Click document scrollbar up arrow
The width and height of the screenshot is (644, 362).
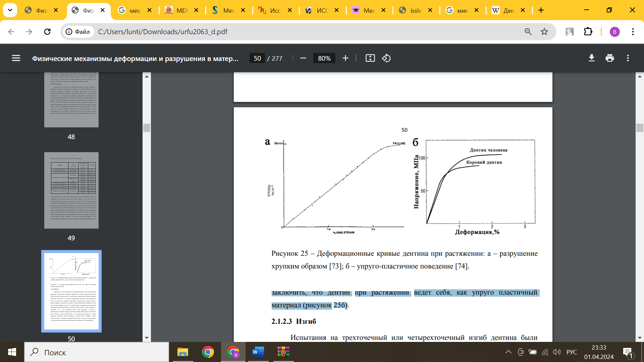click(640, 76)
